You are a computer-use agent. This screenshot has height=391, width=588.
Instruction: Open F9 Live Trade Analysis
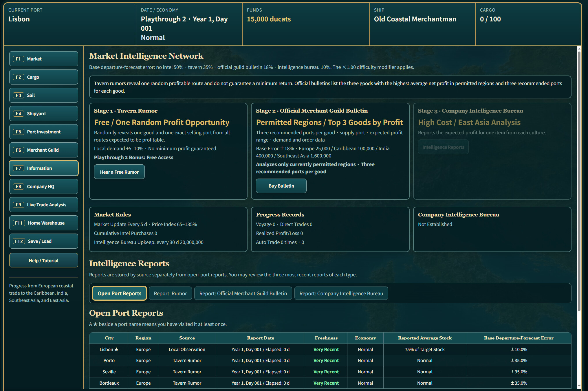[44, 205]
